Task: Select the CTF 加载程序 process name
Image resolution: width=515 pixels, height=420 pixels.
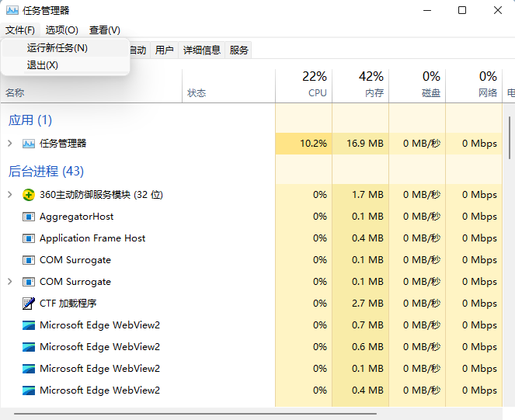Action: (68, 304)
